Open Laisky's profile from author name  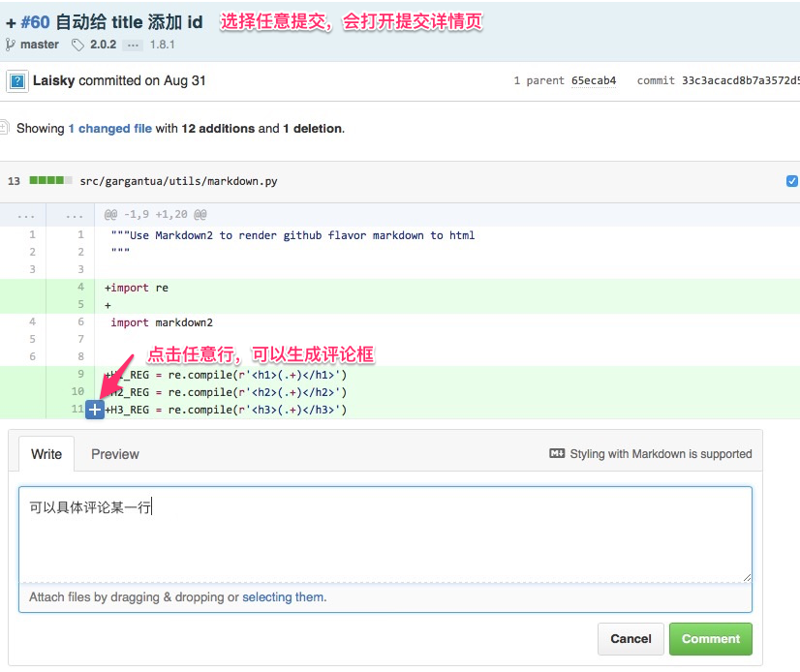pos(53,80)
